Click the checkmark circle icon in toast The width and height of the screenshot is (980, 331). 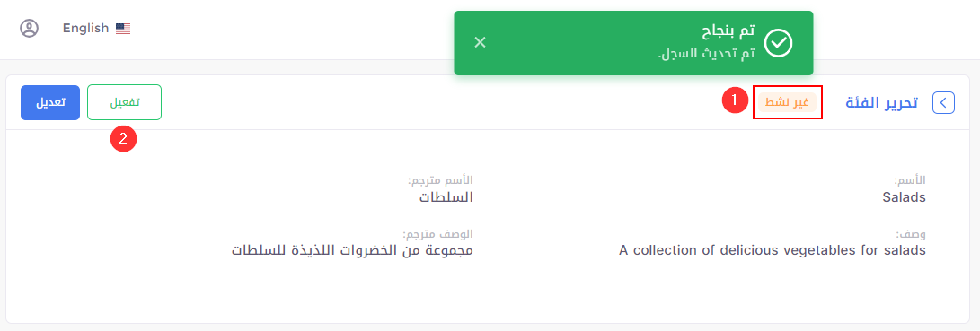click(779, 43)
